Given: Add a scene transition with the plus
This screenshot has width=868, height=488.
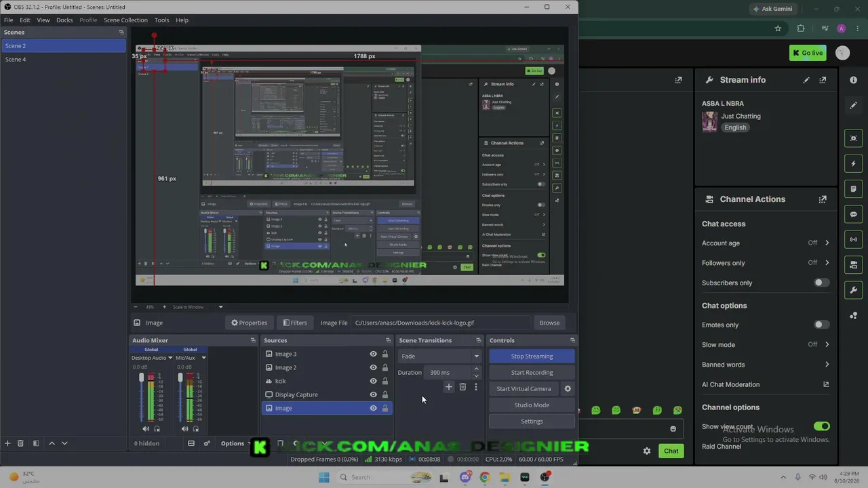Looking at the screenshot, I should [x=449, y=387].
